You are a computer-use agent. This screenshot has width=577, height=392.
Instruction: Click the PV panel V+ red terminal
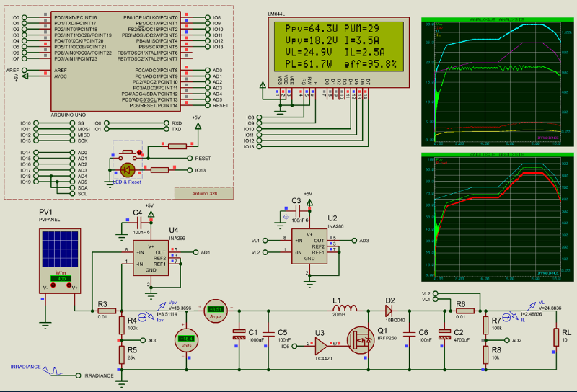tap(69, 285)
